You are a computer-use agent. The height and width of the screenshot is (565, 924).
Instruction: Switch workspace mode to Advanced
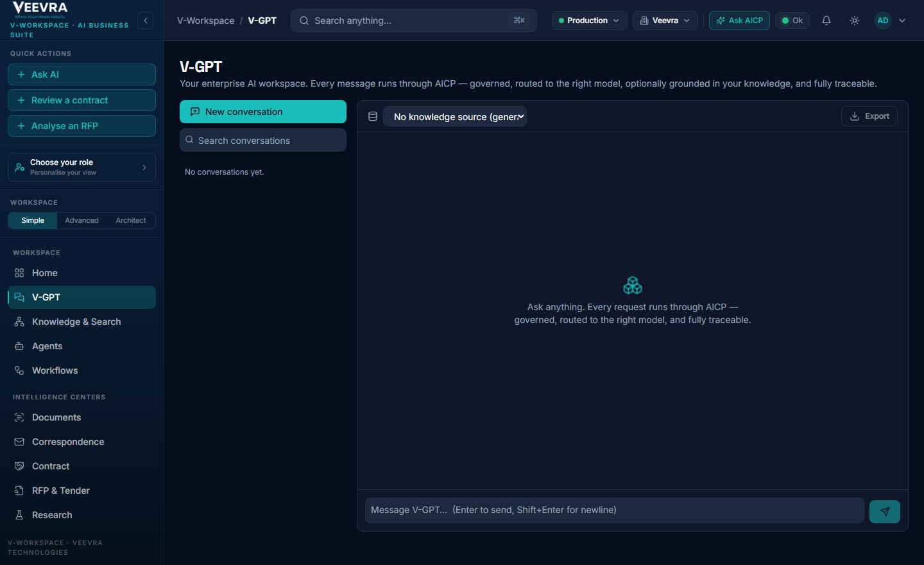click(x=81, y=220)
